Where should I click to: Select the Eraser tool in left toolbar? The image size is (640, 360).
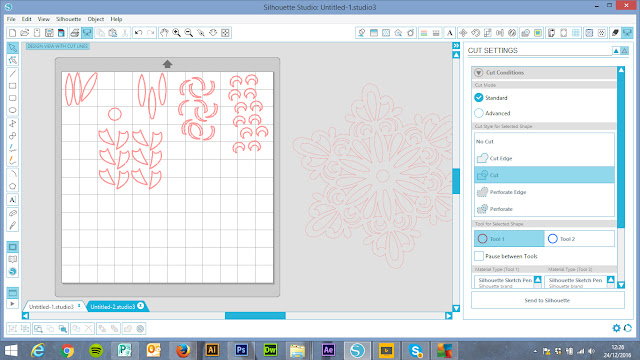click(x=13, y=213)
